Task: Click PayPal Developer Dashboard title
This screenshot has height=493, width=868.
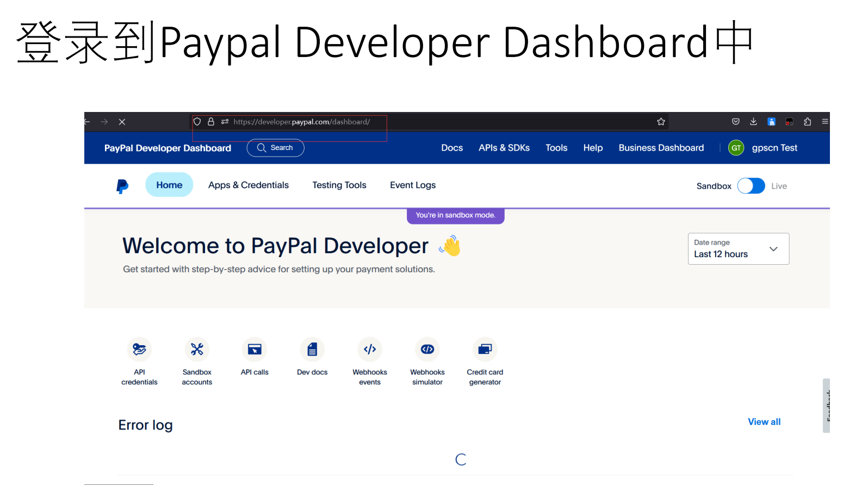Action: pos(168,148)
